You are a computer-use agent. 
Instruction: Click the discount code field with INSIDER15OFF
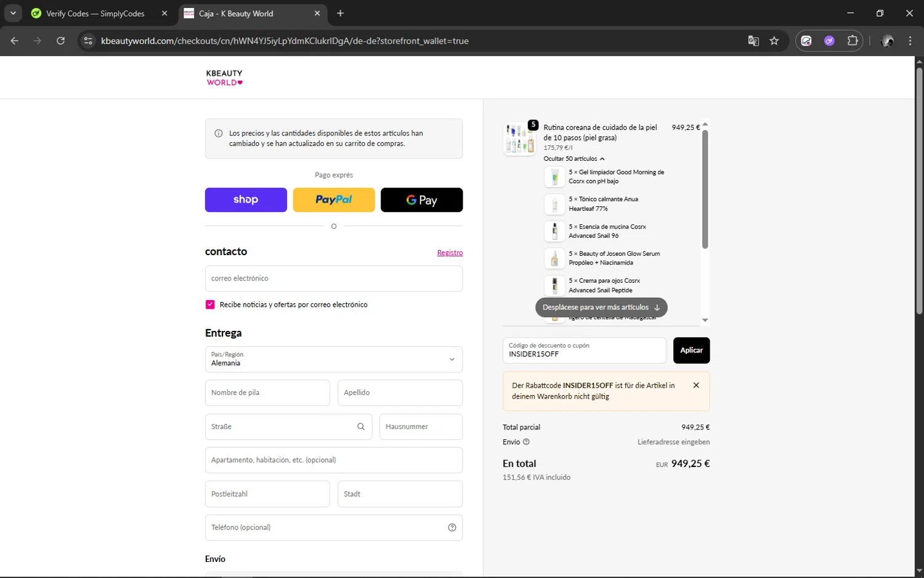(x=584, y=350)
